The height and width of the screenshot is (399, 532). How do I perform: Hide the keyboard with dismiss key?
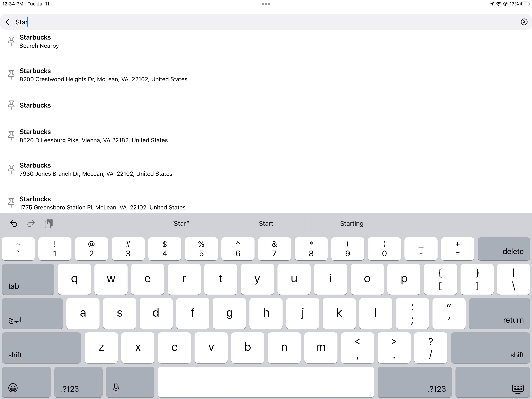(x=493, y=382)
